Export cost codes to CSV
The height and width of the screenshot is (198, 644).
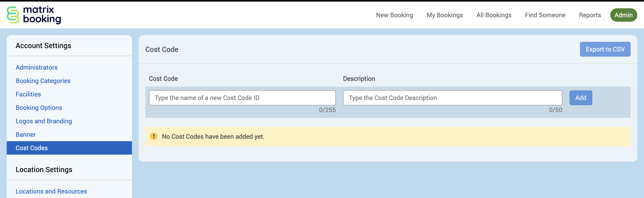coord(605,49)
